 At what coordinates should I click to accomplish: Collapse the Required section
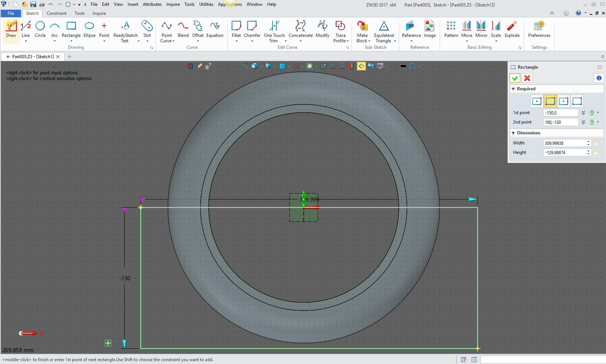point(513,89)
